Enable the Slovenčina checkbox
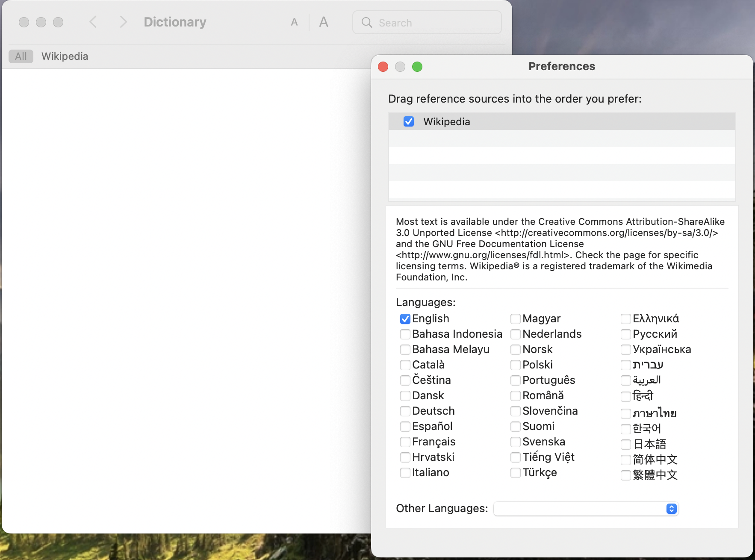This screenshot has height=560, width=755. click(516, 411)
